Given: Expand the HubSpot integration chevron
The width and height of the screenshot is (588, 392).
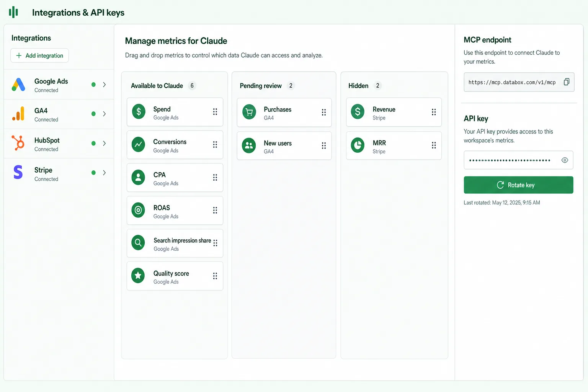Looking at the screenshot, I should tap(104, 143).
